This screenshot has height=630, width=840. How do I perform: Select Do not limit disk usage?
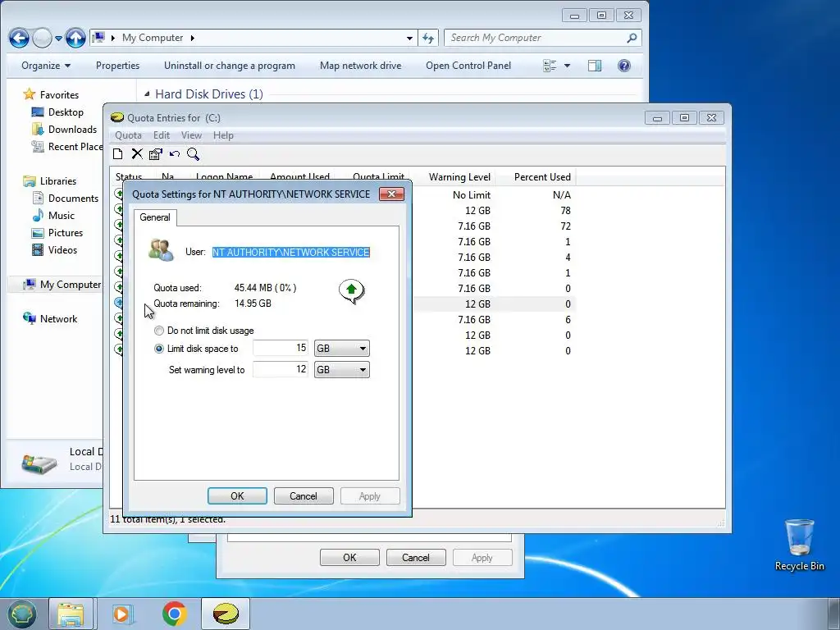[203, 331]
